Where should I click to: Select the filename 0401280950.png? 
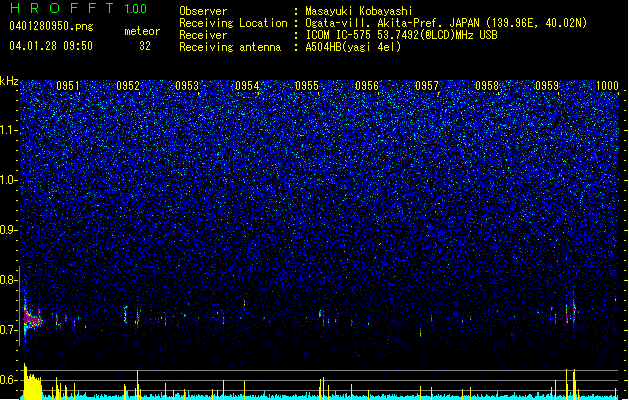tap(51, 26)
